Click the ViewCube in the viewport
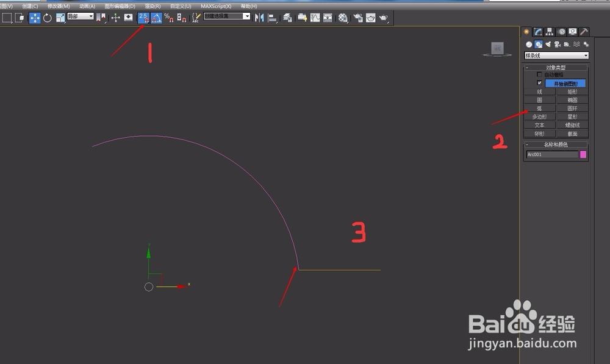This screenshot has height=364, width=610. (497, 49)
